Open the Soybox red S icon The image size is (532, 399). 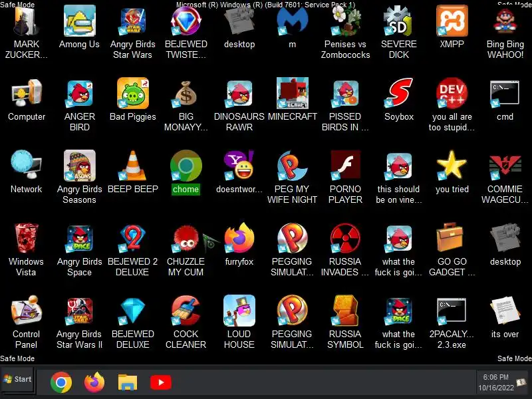[x=398, y=93]
